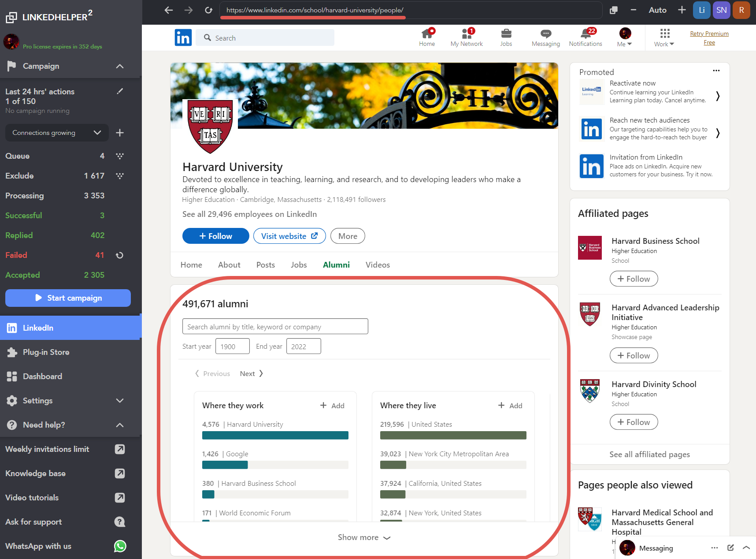
Task: Open the WhatsApp with us icon
Action: tap(120, 546)
